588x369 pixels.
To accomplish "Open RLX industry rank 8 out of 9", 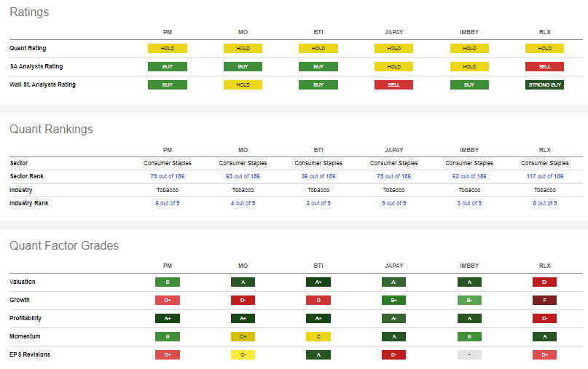I will (545, 203).
